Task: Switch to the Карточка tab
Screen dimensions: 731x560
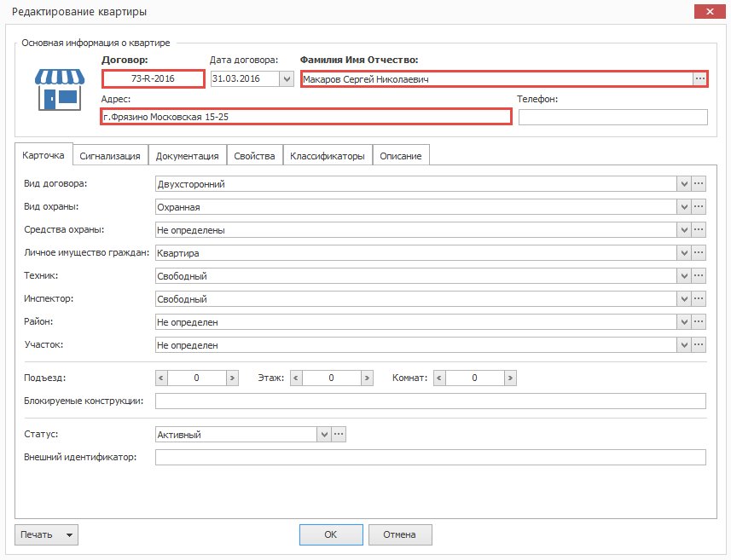Action: click(44, 155)
